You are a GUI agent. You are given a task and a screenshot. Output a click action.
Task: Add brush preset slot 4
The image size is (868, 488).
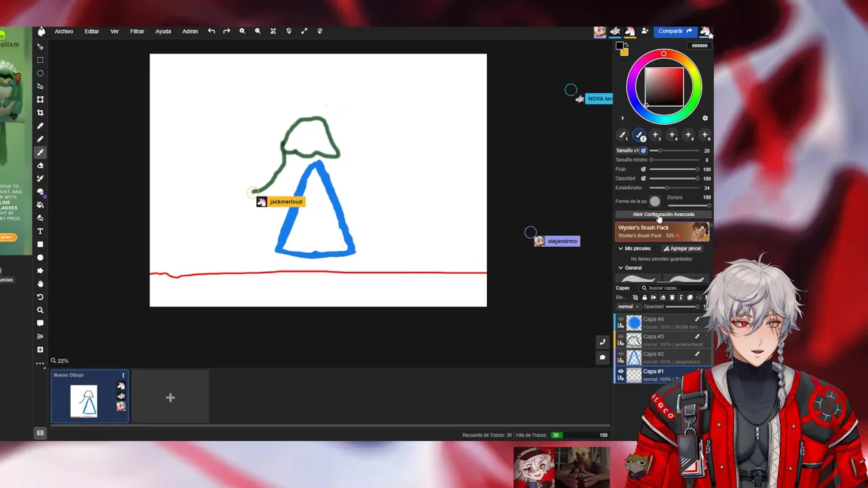[672, 136]
